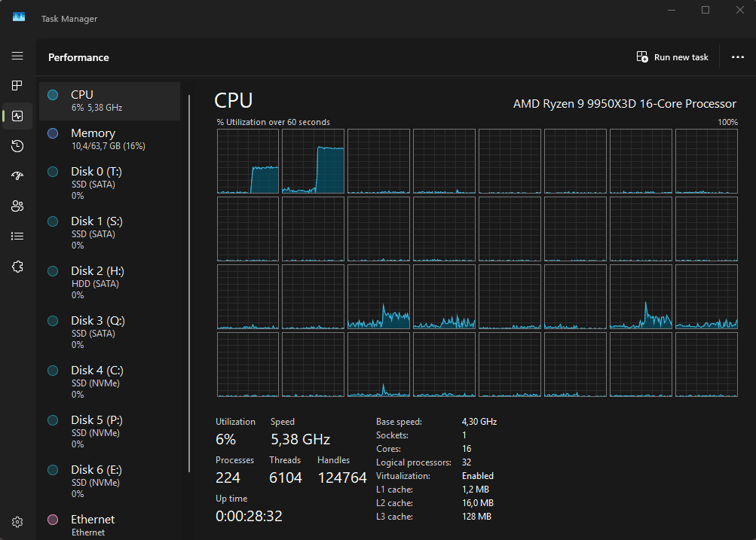Click the L3 cache 128 MB value
The height and width of the screenshot is (540, 756).
(x=476, y=517)
